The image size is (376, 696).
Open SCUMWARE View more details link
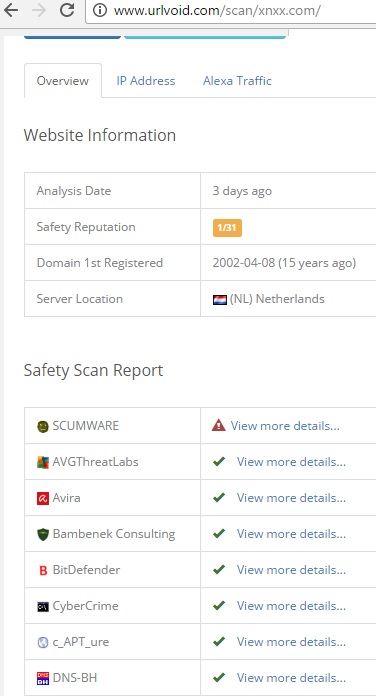[x=285, y=426]
